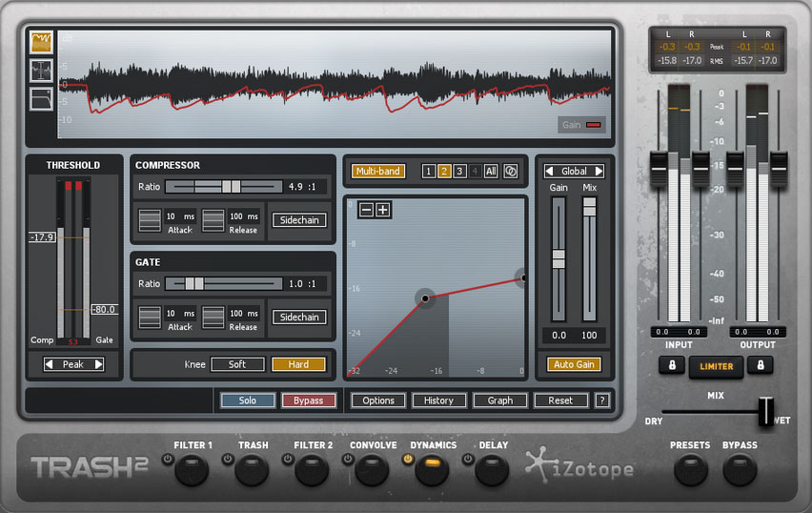This screenshot has width=812, height=513.
Task: Open the compressor Attack time control icon
Action: 150,220
